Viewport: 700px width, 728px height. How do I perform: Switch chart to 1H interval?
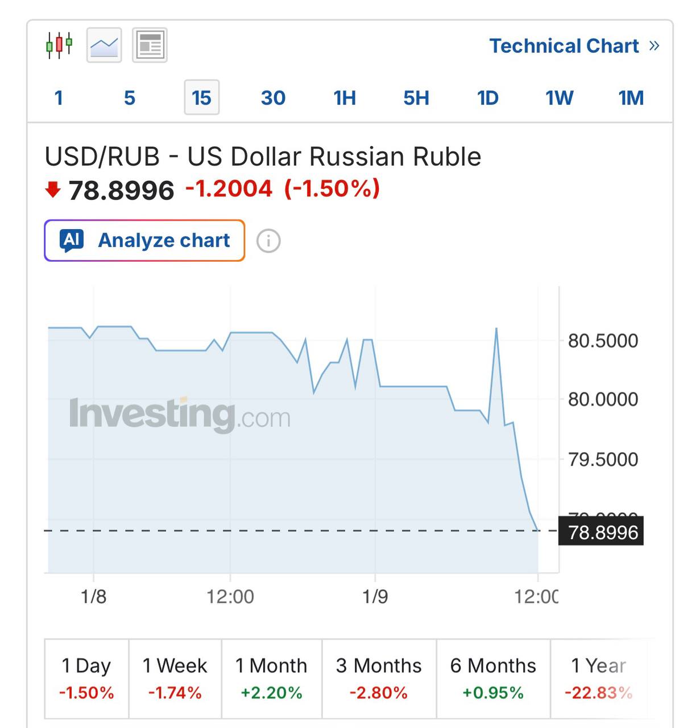345,98
